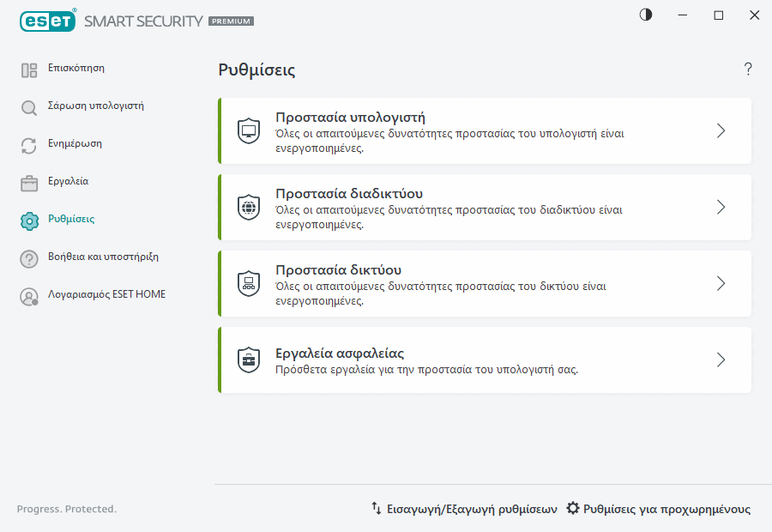The image size is (772, 532).
Task: Click the Σάρωση υπολογιστή magnifier icon
Action: coord(28,106)
